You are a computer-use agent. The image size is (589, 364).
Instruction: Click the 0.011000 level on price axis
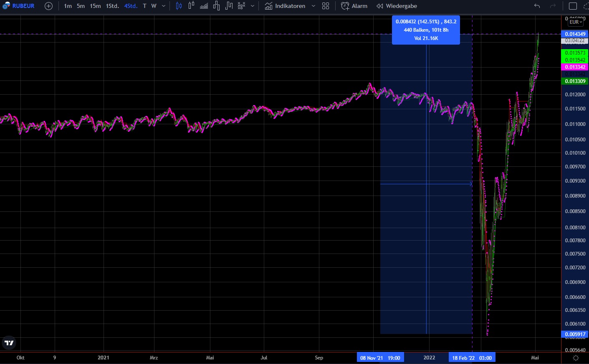575,124
